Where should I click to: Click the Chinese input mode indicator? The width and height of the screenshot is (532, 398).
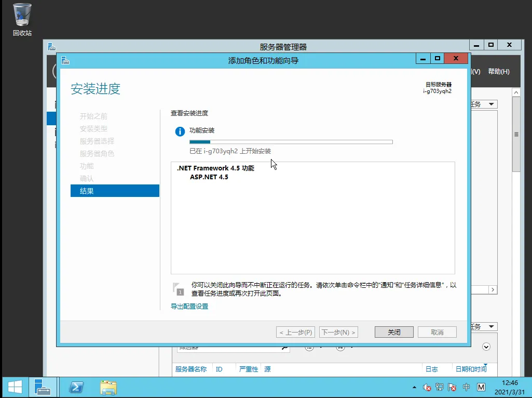click(x=467, y=387)
